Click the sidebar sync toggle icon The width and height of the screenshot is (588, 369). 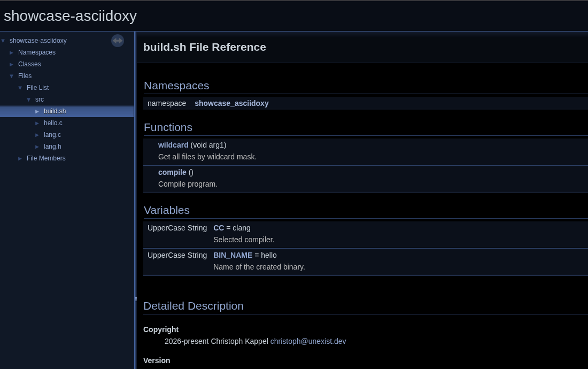click(x=118, y=41)
